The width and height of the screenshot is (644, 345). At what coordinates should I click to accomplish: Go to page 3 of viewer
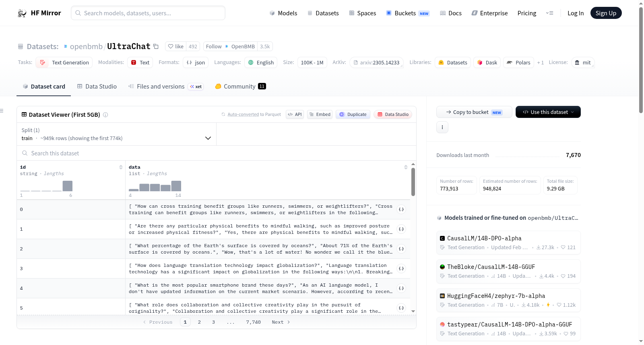tap(213, 322)
